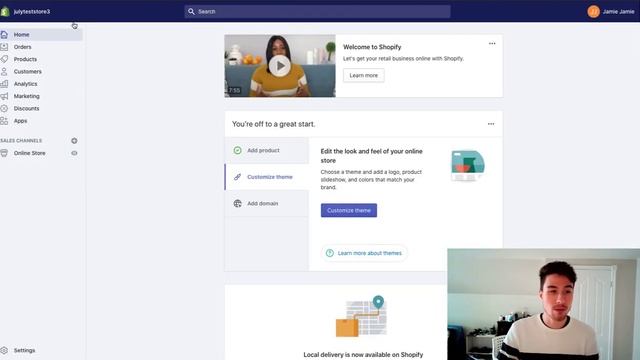
Task: Open the julytestsore3 store name
Action: pyautogui.click(x=32, y=11)
